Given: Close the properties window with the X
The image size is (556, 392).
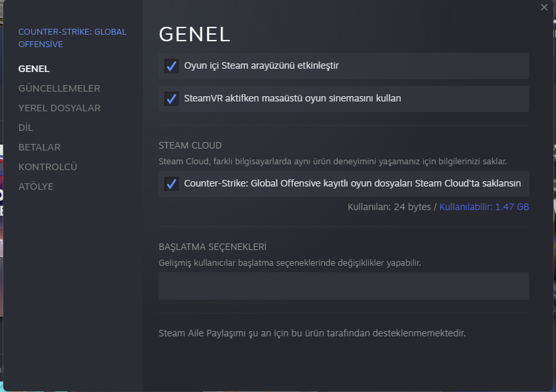Looking at the screenshot, I should click(544, 7).
